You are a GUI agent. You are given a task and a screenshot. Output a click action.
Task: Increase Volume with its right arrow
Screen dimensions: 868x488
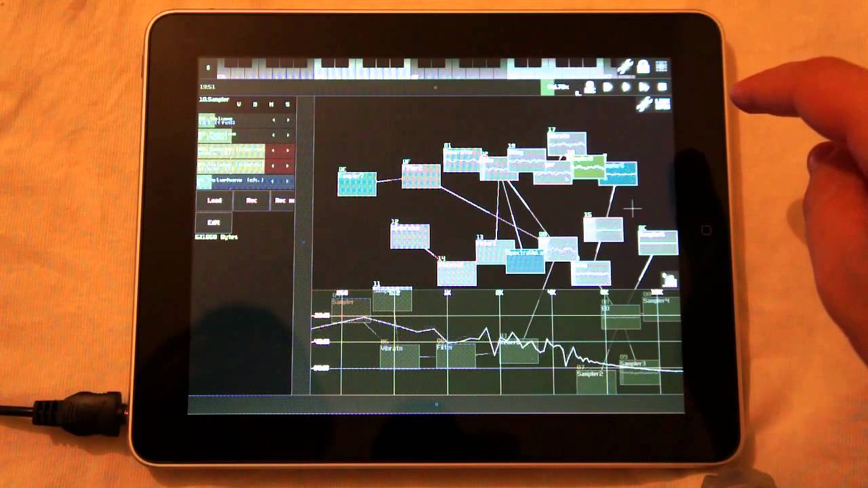(288, 121)
